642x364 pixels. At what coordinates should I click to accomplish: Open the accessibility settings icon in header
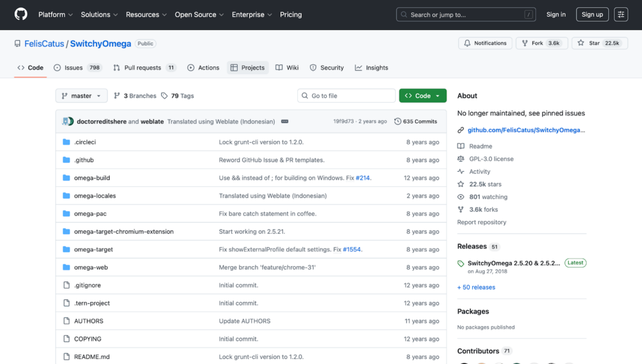click(x=621, y=14)
